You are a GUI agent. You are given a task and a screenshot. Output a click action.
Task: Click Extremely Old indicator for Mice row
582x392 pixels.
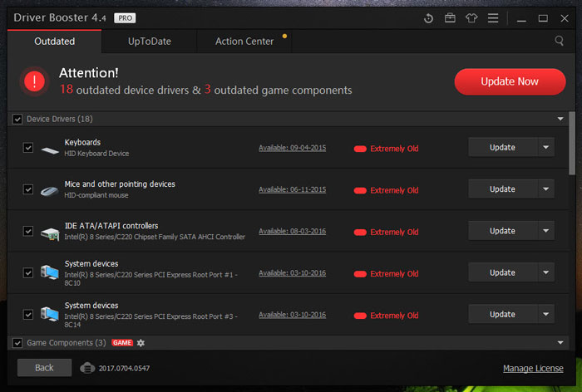[386, 190]
